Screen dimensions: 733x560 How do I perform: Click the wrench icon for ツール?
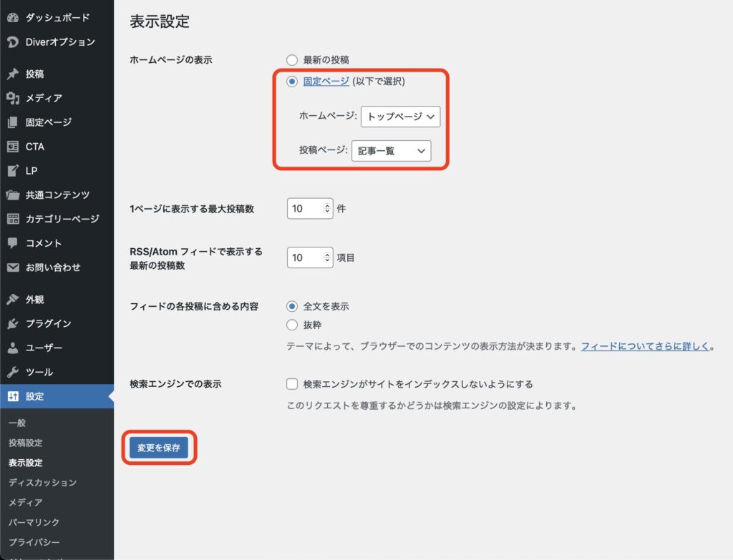click(x=13, y=372)
